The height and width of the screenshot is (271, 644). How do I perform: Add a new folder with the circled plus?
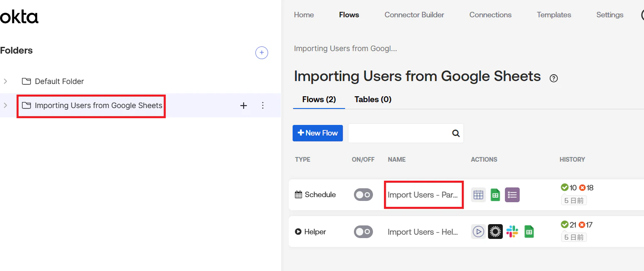[262, 53]
